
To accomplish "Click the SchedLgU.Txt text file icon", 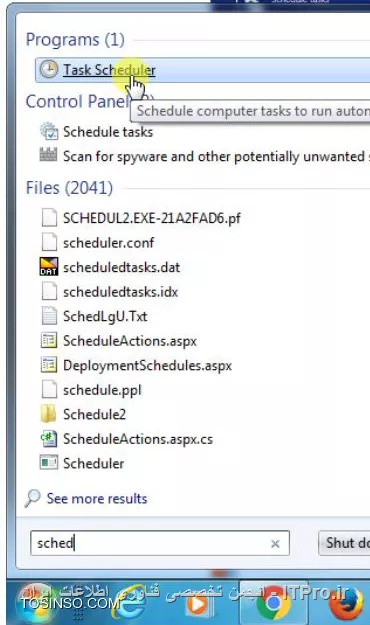I will [x=49, y=316].
